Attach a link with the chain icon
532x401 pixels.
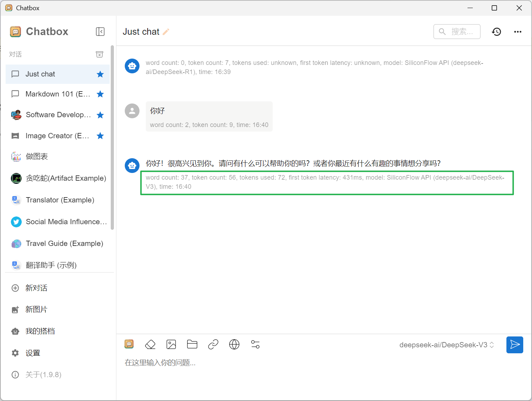coord(213,345)
